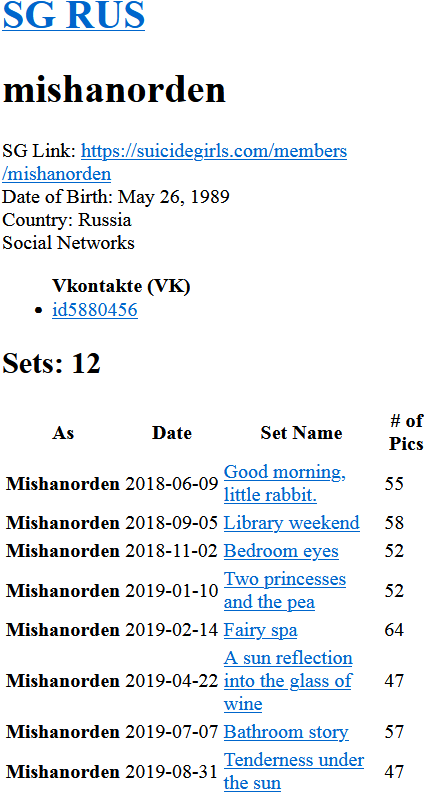This screenshot has width=424, height=794.
Task: Open the Bedroom eyes set link
Action: pyautogui.click(x=281, y=551)
